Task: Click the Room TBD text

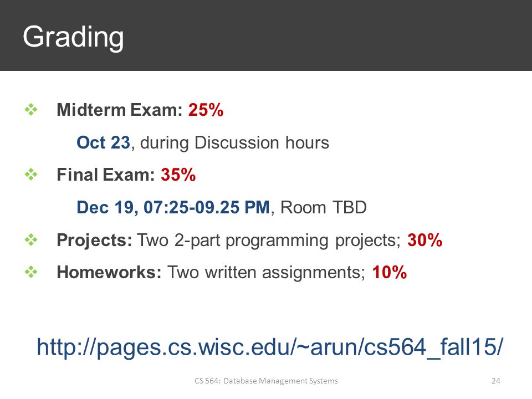Action: 324,208
